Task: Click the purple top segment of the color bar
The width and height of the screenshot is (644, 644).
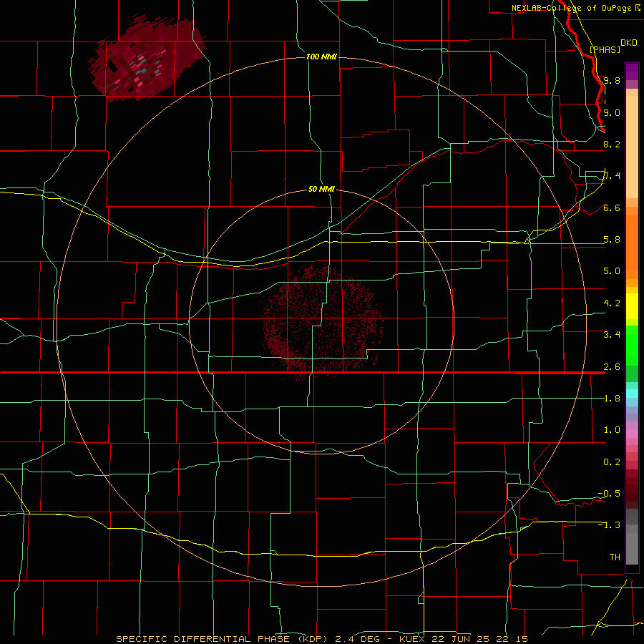Action: click(632, 72)
